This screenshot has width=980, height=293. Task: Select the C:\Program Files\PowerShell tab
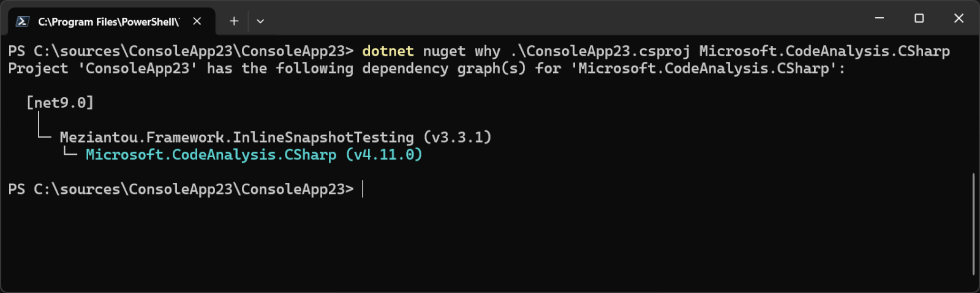tap(108, 22)
